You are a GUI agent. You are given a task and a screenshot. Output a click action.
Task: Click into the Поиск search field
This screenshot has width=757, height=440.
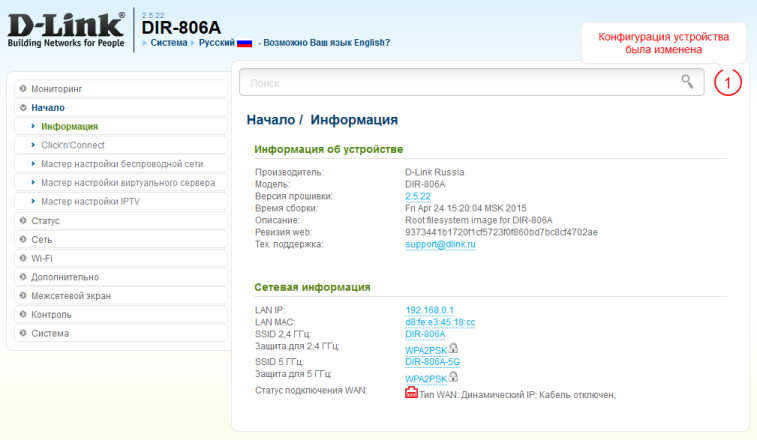pyautogui.click(x=472, y=83)
